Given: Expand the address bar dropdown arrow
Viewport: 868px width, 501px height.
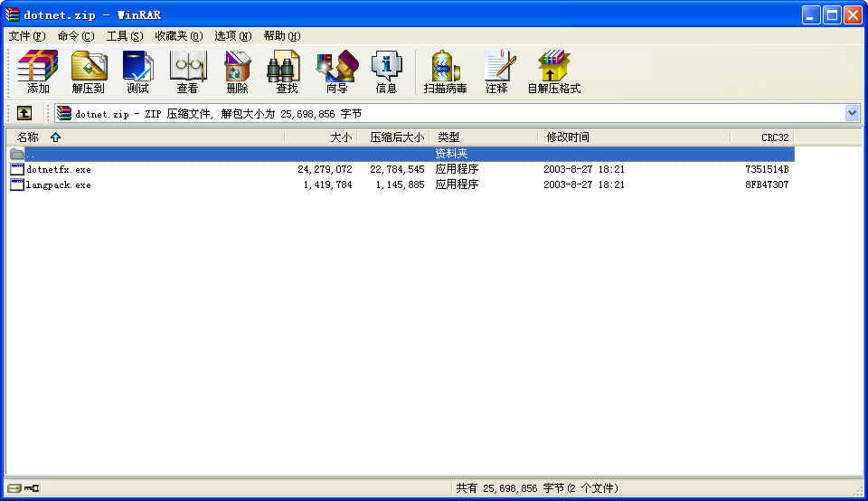Looking at the screenshot, I should tap(852, 113).
